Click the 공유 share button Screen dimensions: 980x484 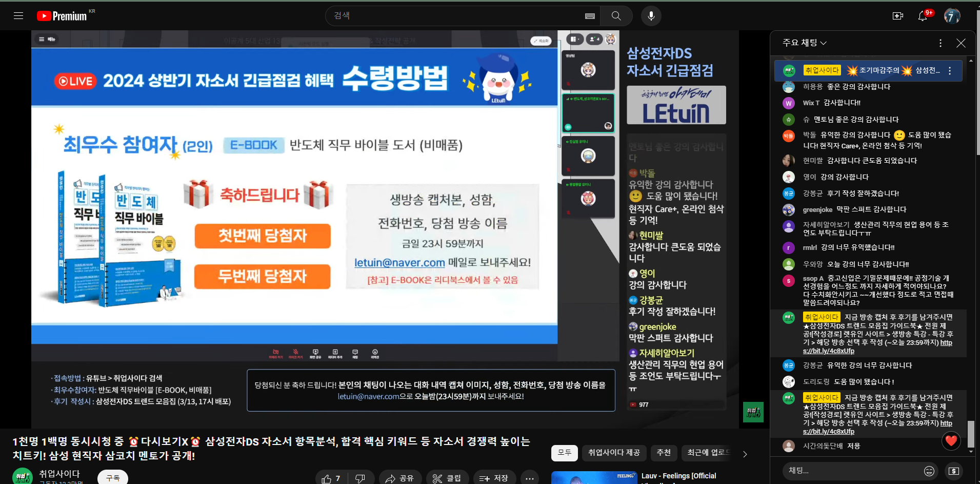coord(400,478)
